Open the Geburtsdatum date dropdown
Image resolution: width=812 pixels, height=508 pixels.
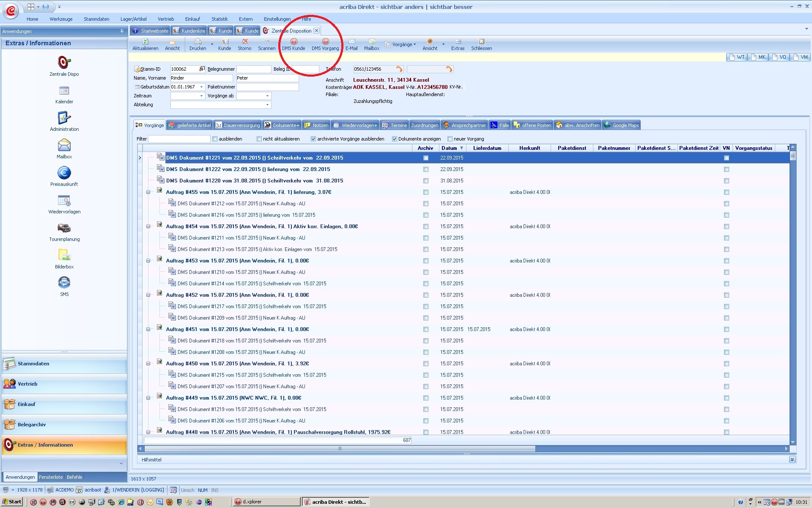pyautogui.click(x=202, y=87)
